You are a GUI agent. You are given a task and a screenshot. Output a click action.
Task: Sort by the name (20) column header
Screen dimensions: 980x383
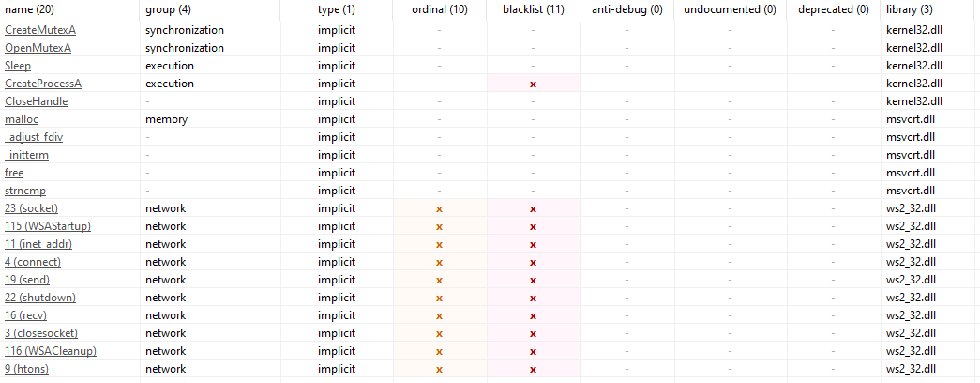coord(28,10)
